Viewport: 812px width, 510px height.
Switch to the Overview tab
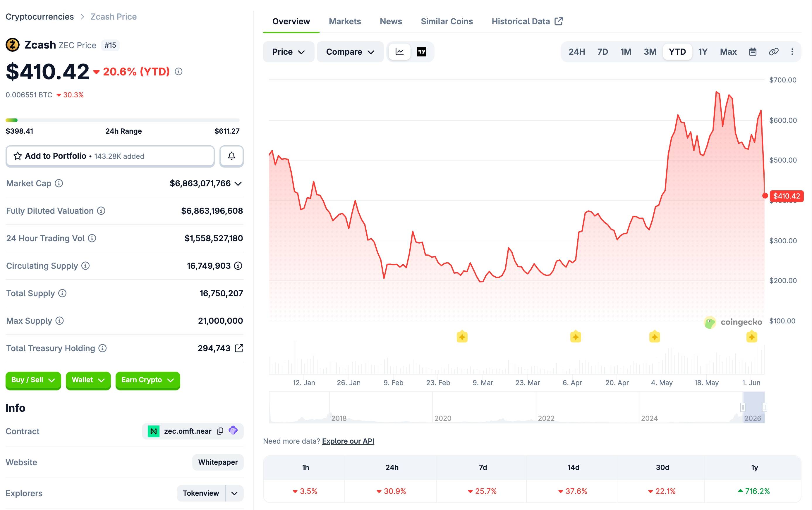pyautogui.click(x=291, y=21)
